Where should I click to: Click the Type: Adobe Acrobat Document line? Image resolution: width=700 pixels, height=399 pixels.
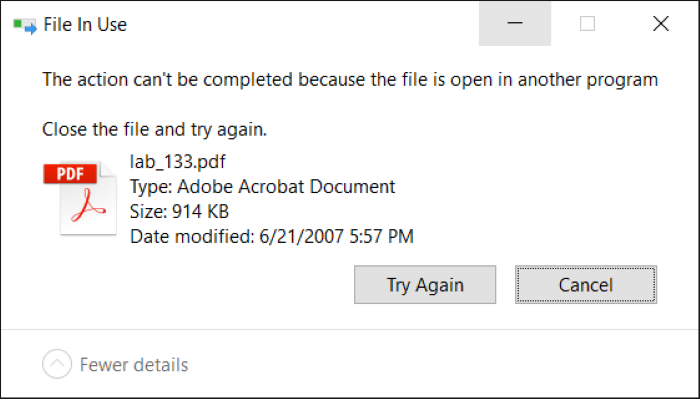point(262,187)
